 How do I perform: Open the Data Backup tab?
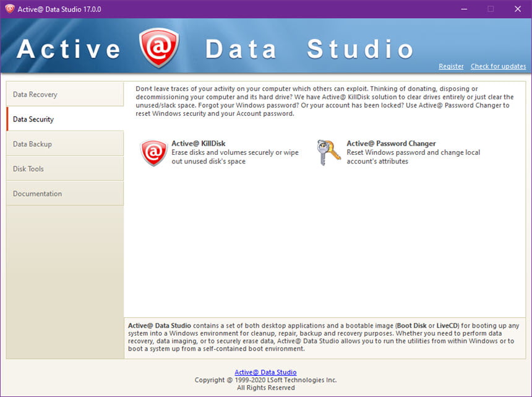[x=65, y=144]
